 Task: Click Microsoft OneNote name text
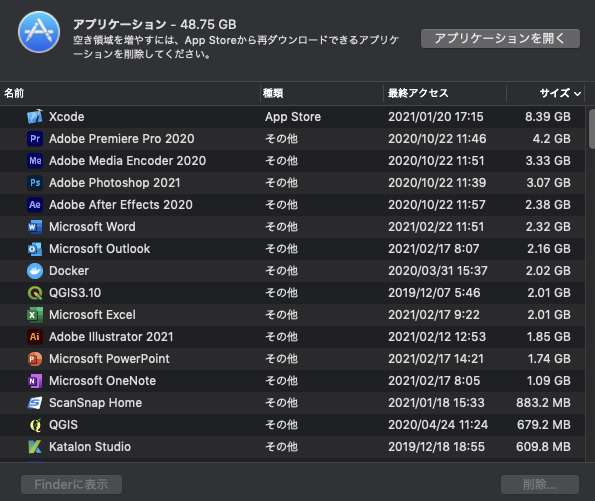(x=102, y=381)
